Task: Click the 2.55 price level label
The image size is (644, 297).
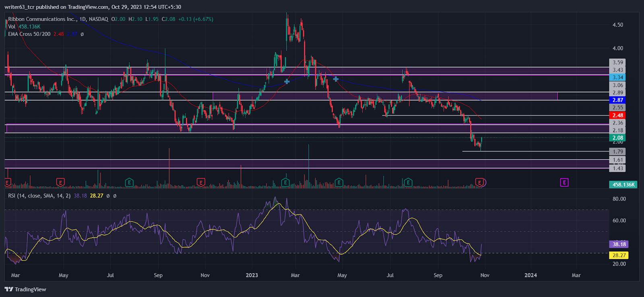Action: click(618, 108)
